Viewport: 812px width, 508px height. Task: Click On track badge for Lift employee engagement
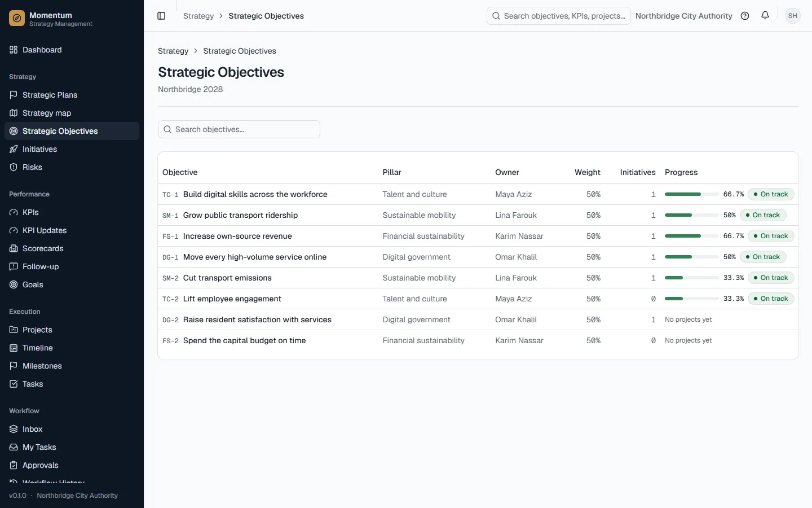click(771, 299)
